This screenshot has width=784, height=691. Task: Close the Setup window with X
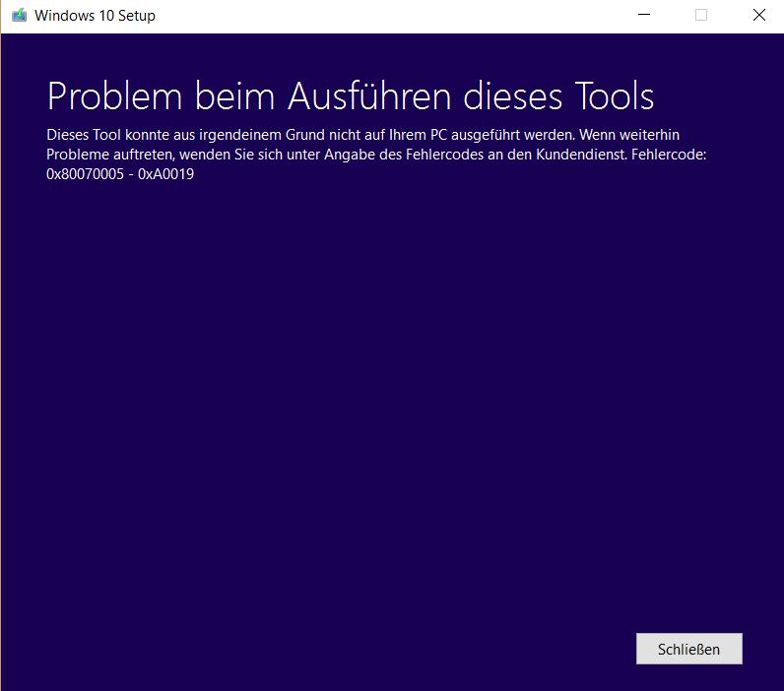(x=759, y=15)
